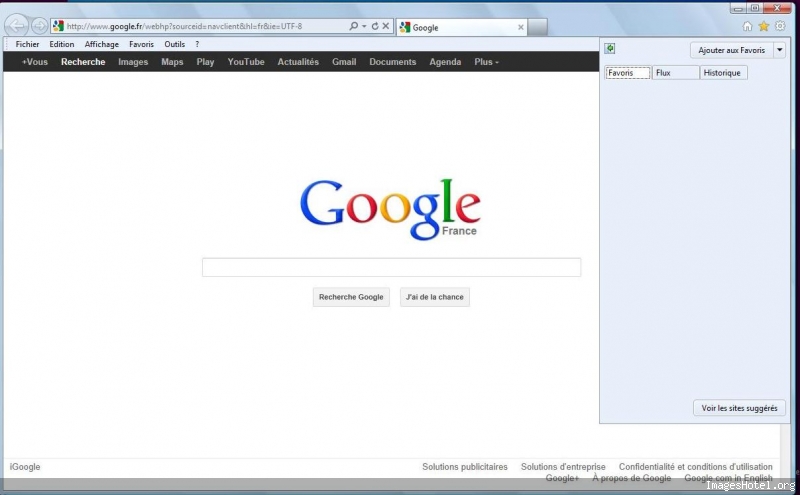Click into the Google search box
Image resolution: width=800 pixels, height=495 pixels.
coord(391,267)
